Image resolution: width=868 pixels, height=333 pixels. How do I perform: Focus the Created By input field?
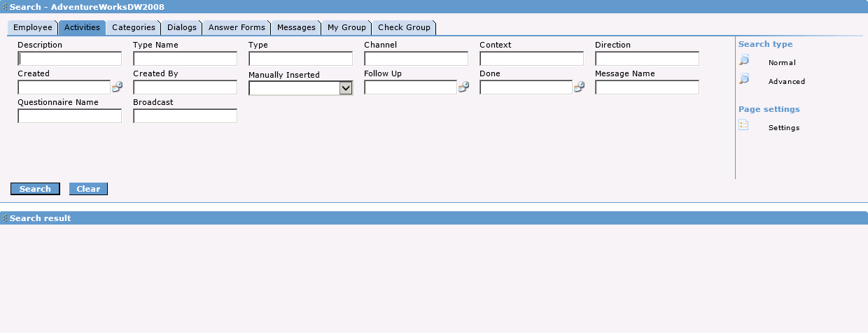pos(185,87)
